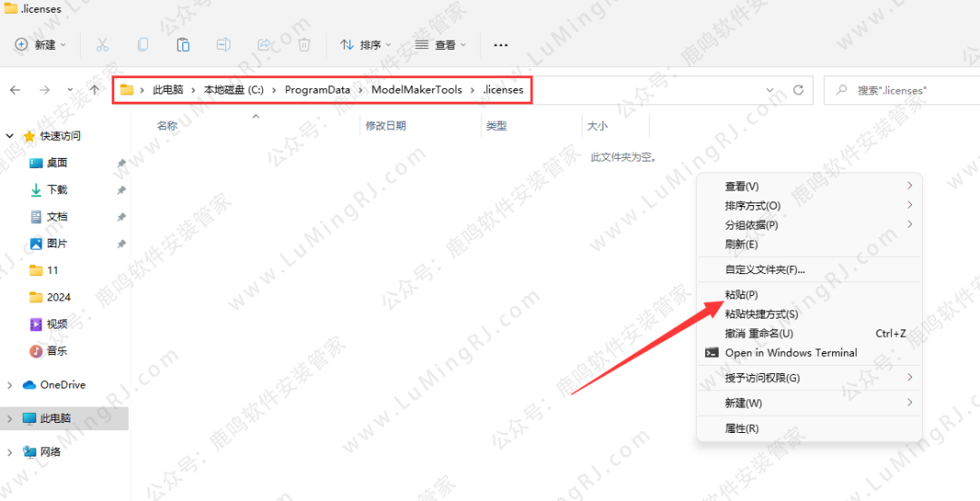Open the 排序 sort dropdown
Screen dimensions: 980x501
point(366,44)
